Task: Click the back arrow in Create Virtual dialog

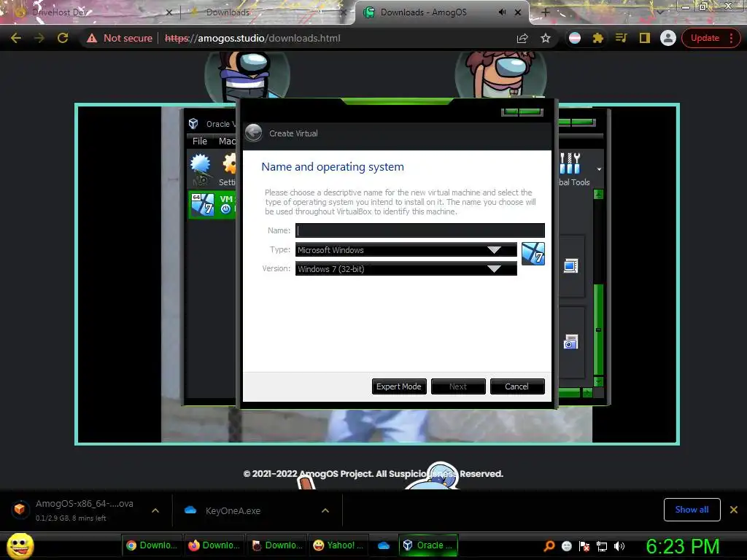Action: coord(253,133)
